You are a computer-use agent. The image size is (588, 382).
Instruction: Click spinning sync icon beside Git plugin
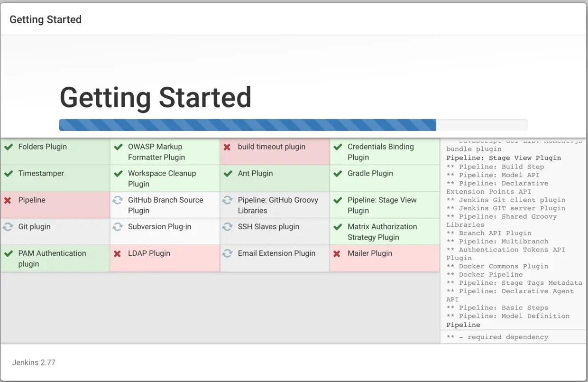[8, 227]
